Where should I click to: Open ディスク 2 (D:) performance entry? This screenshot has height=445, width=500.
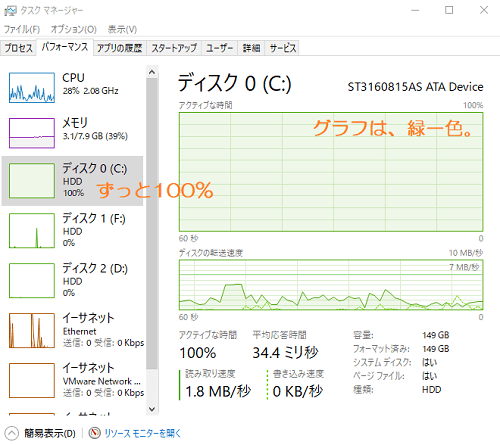(73, 280)
